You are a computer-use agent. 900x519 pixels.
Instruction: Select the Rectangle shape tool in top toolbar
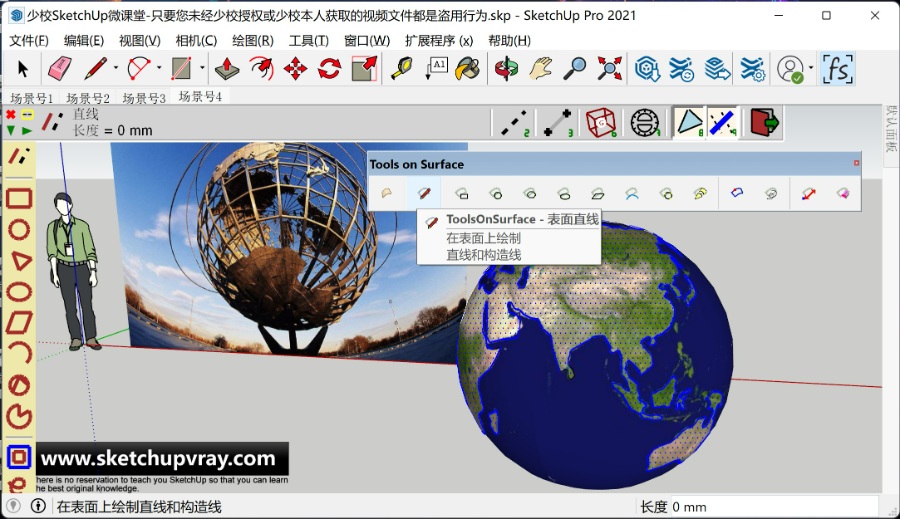[x=181, y=69]
